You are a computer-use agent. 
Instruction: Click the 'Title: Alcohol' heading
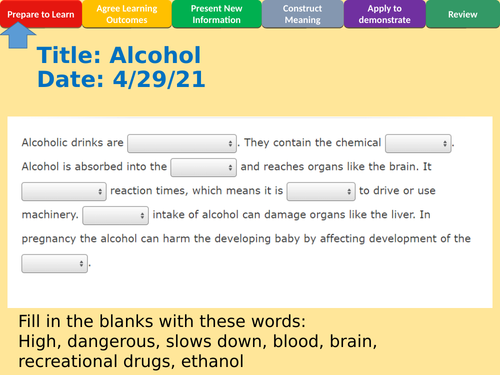coord(119,55)
